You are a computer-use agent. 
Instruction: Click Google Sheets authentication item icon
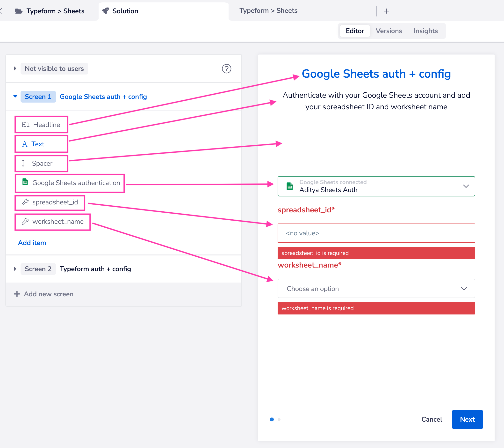click(25, 182)
